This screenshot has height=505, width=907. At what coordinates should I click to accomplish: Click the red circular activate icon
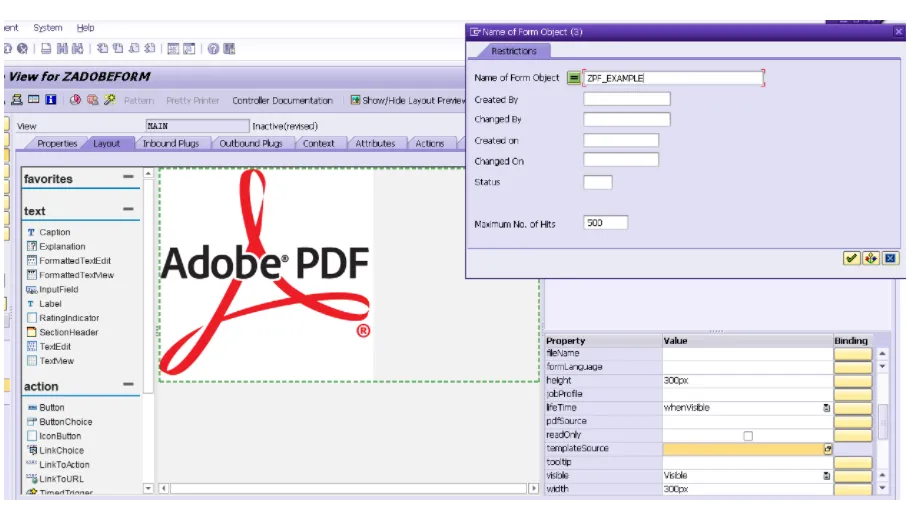click(x=75, y=100)
